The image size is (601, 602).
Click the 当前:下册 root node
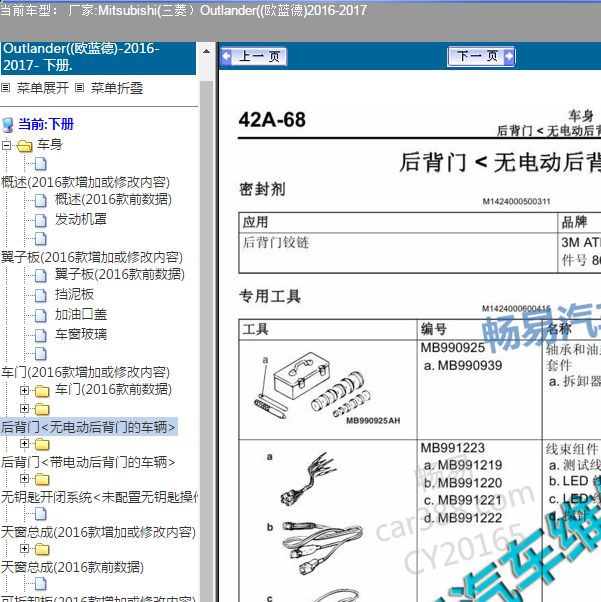tap(46, 124)
